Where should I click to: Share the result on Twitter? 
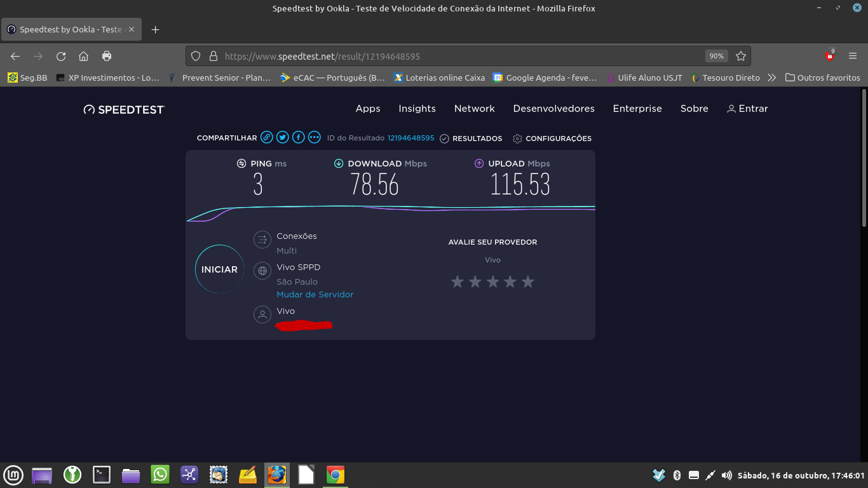[283, 137]
